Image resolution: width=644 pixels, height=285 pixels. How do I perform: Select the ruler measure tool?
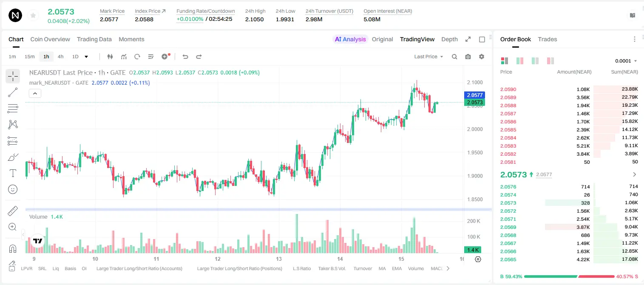pos(13,211)
